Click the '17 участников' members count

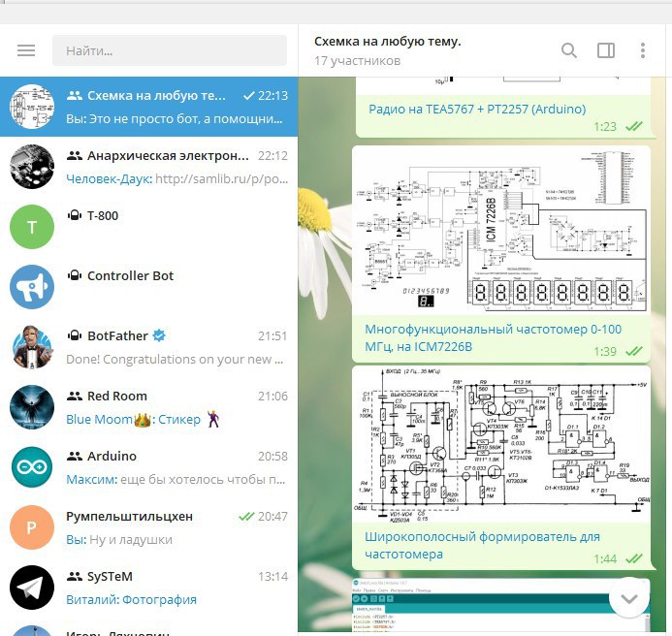pos(358,61)
